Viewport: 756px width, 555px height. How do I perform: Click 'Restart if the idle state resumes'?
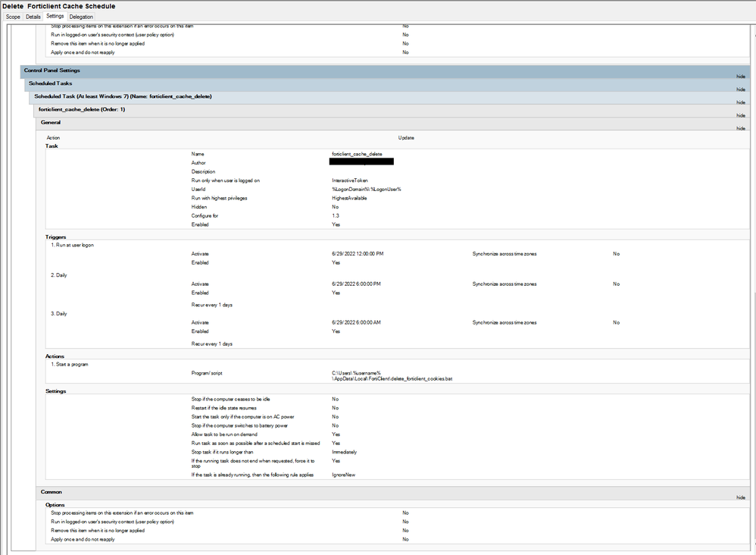click(x=223, y=408)
